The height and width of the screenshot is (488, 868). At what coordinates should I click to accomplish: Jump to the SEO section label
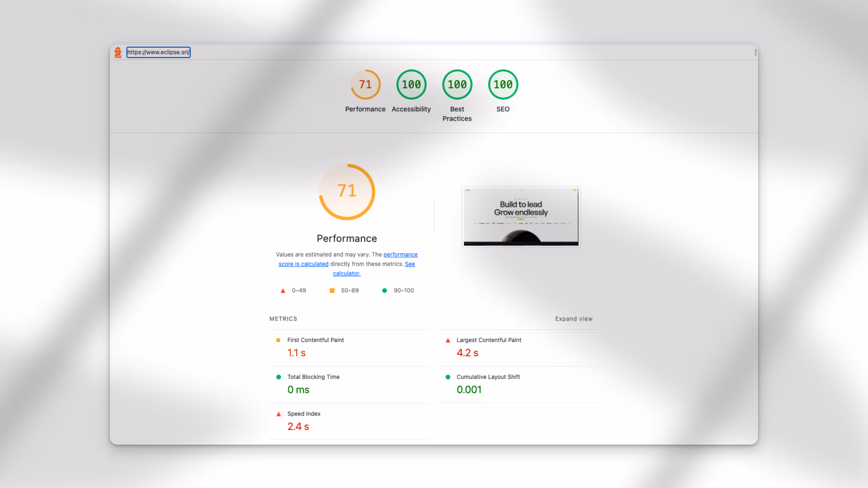[503, 109]
